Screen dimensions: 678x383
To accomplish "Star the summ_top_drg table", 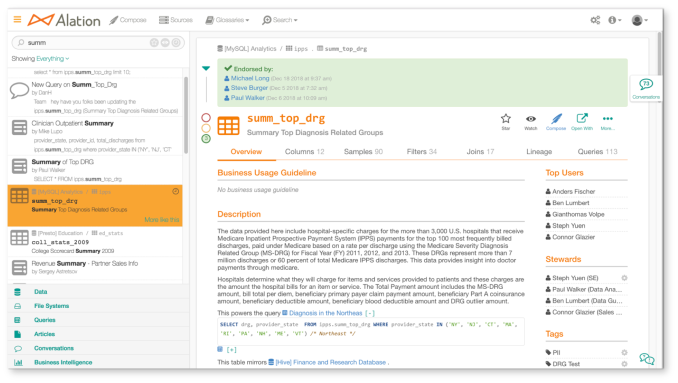I will [505, 118].
